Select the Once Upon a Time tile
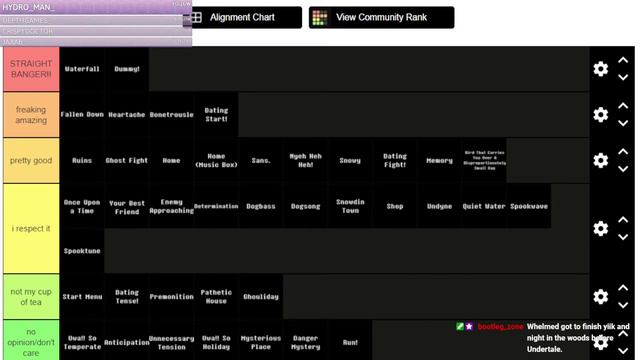Image resolution: width=640 pixels, height=360 pixels. coord(82,206)
